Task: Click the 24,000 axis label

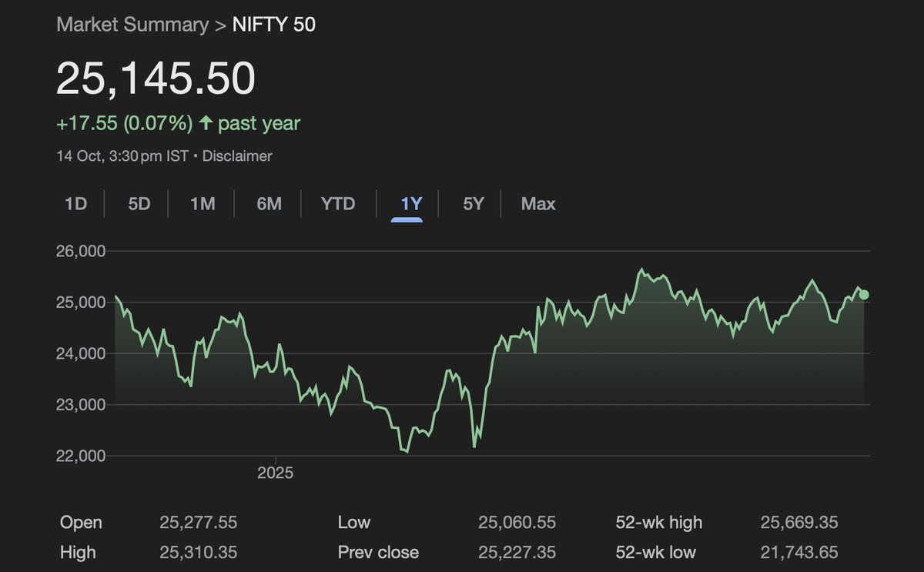Action: tap(81, 353)
